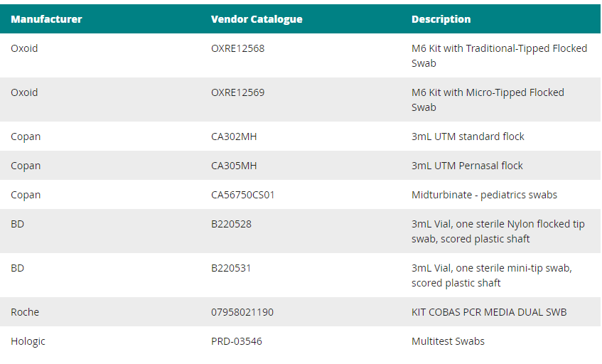Select catalogue number OXRE12569
The image size is (602, 364).
(238, 92)
